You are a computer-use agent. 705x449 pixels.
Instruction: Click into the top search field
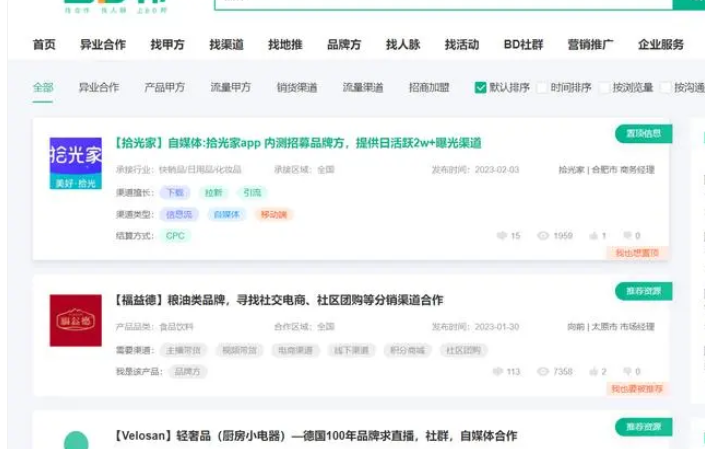coord(443,4)
